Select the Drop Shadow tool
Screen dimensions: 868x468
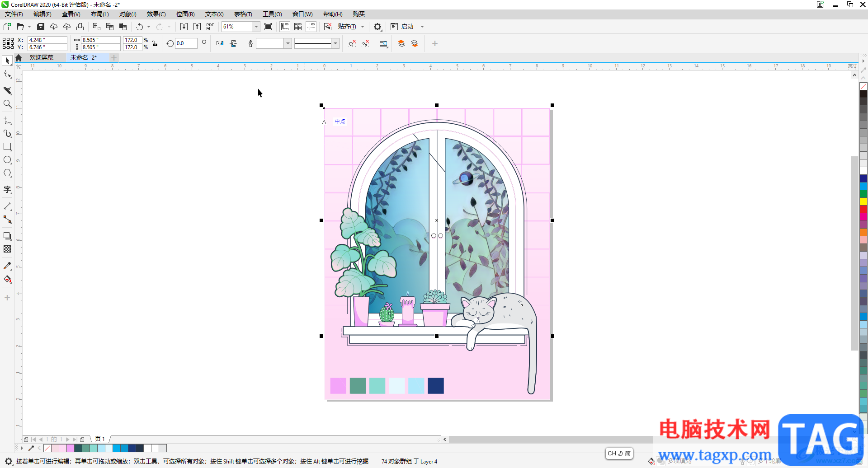pyautogui.click(x=7, y=236)
